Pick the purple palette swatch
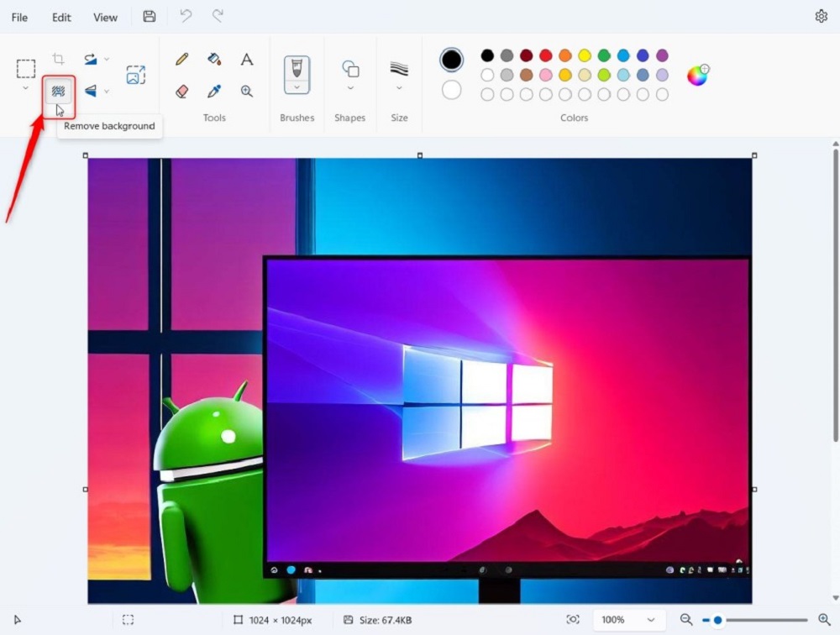The image size is (840, 635). (662, 55)
